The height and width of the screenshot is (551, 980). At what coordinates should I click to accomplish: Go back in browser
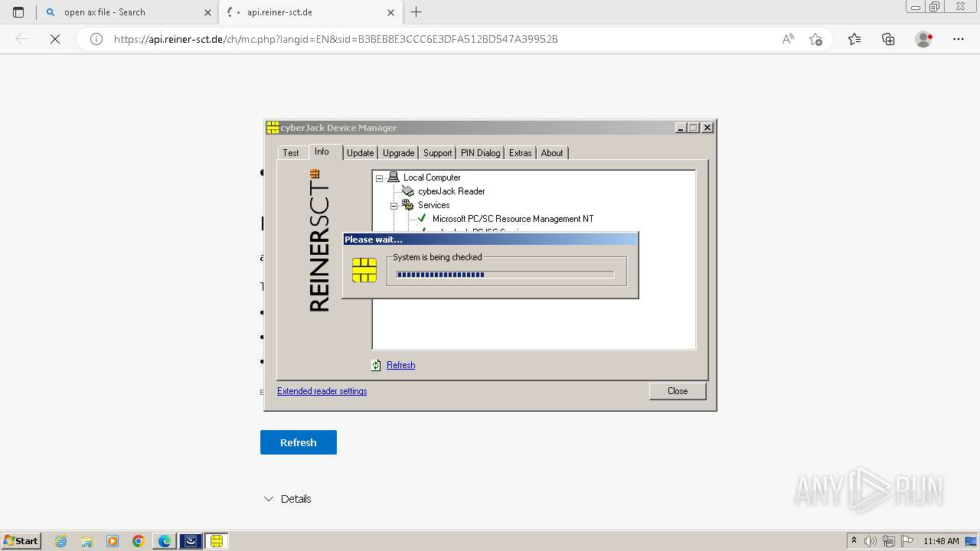[x=21, y=39]
